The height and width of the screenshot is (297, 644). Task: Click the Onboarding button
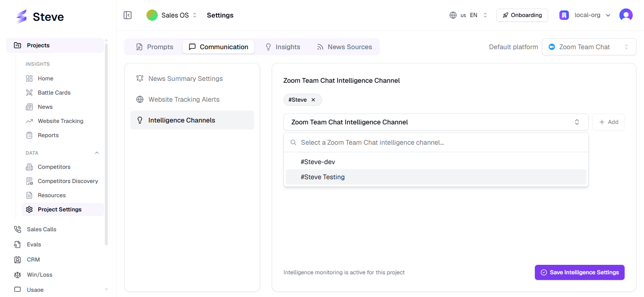pos(522,15)
